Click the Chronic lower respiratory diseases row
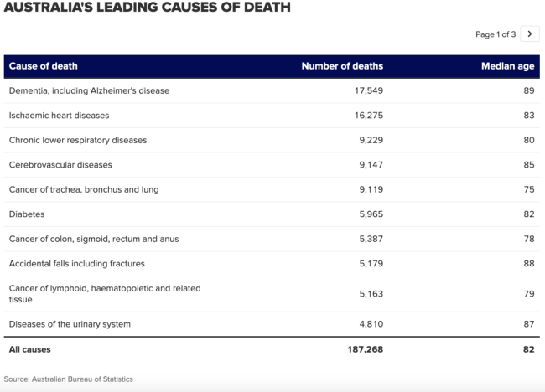Viewport: 545px width, 392px height. pyautogui.click(x=77, y=140)
